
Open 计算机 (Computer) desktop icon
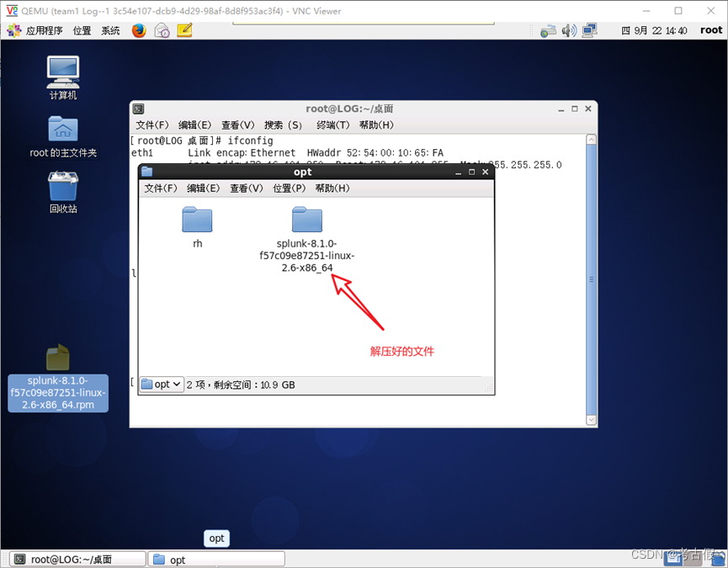62,74
